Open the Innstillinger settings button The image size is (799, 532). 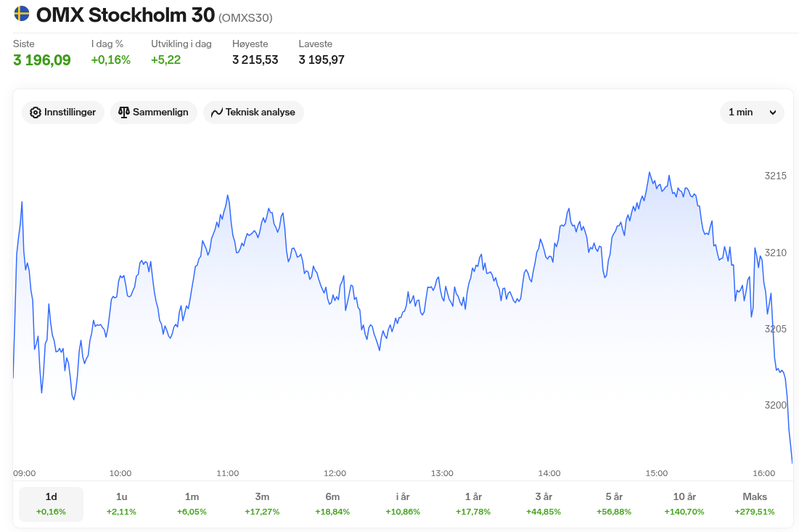click(63, 112)
